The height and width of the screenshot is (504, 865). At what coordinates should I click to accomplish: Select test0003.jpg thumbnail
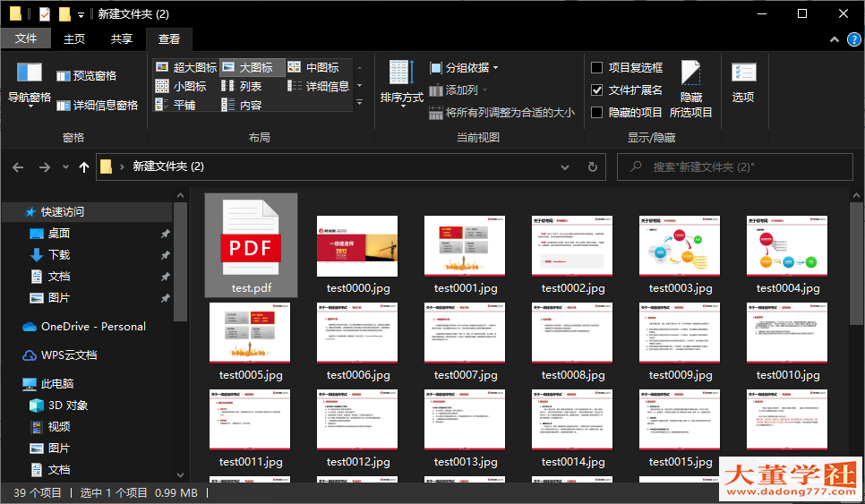coord(680,246)
